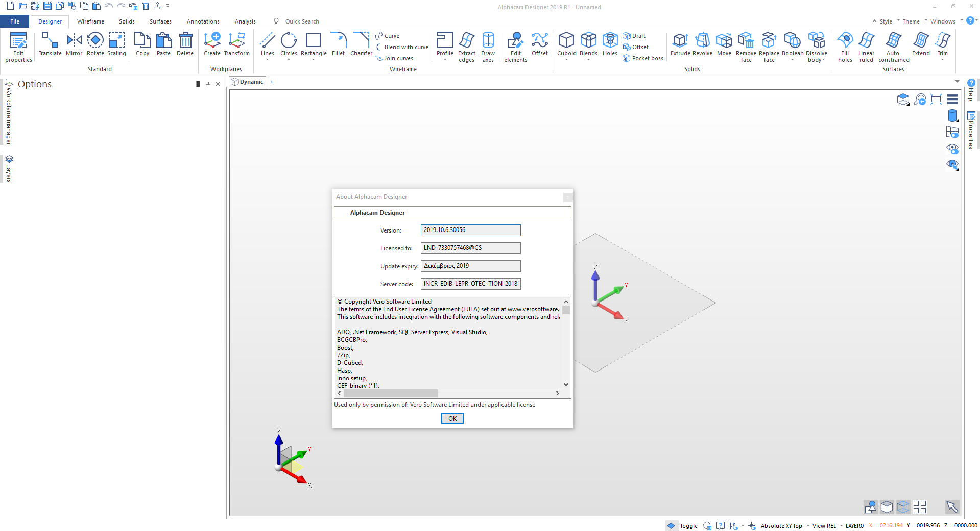Image resolution: width=980 pixels, height=531 pixels.
Task: Select the Auto-constrained surface tool
Action: pyautogui.click(x=894, y=47)
